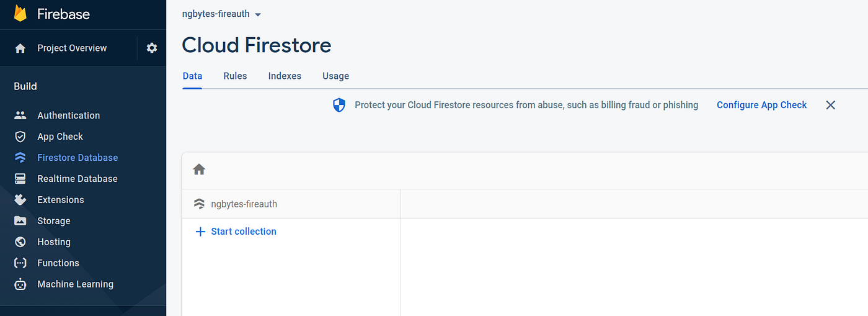Open Hosting globe icon
This screenshot has height=316, width=868.
click(x=20, y=242)
